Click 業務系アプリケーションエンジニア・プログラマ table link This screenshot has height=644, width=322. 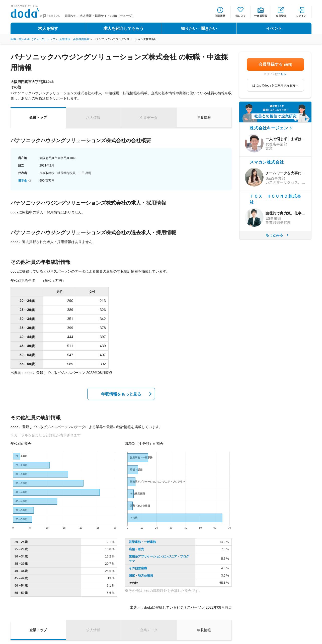[159, 559]
